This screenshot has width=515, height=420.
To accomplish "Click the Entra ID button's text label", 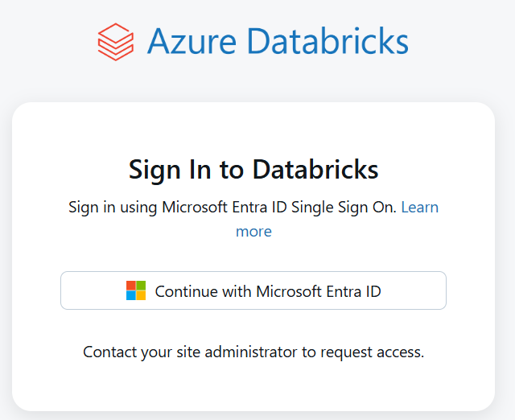I will coord(268,291).
